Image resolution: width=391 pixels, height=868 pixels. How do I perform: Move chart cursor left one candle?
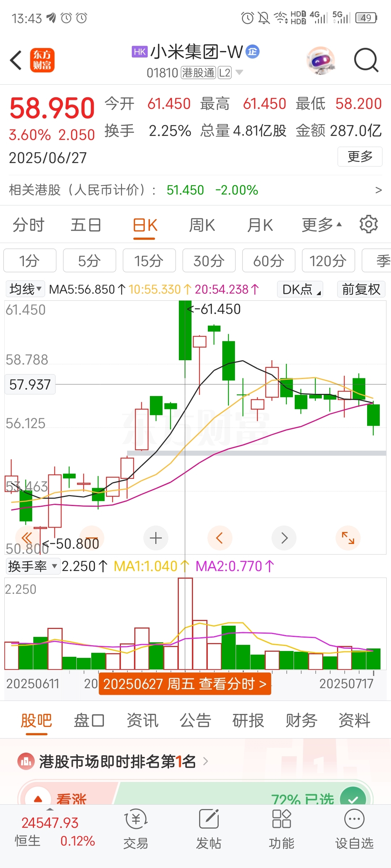(219, 538)
